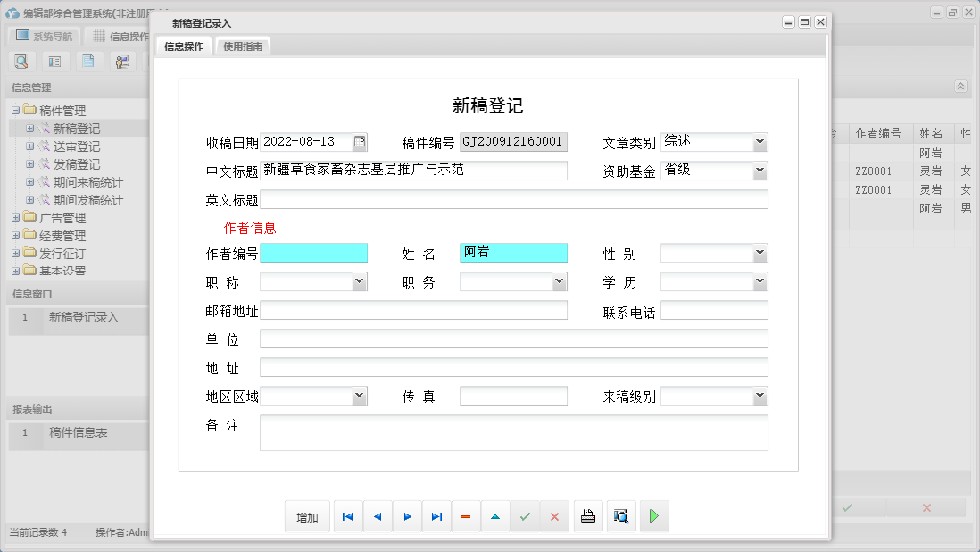Execute using the green play icon
This screenshot has width=980, height=552.
pyautogui.click(x=654, y=515)
